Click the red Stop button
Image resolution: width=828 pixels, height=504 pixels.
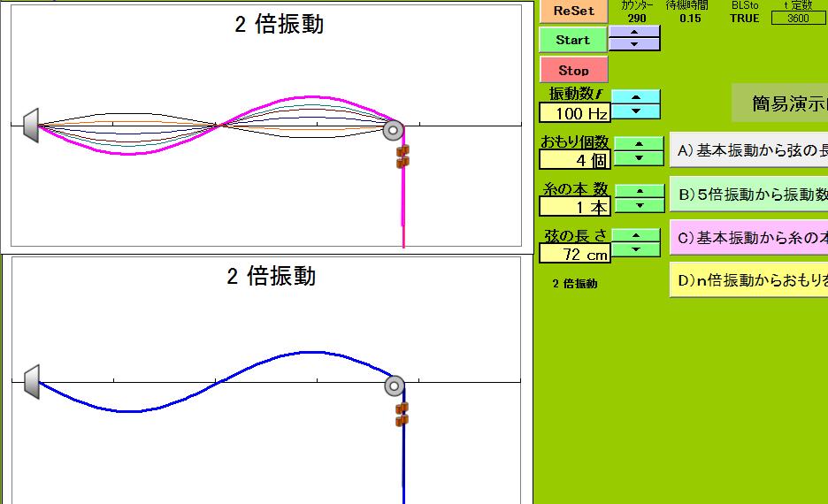(573, 70)
